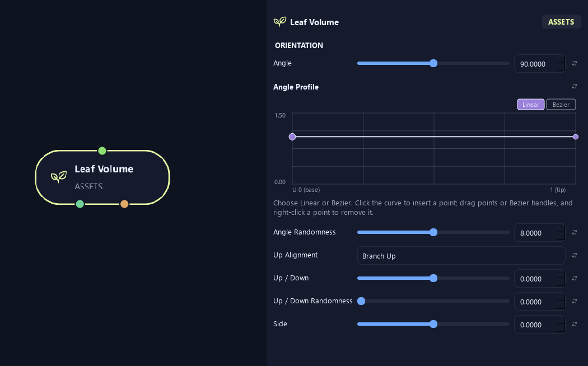
Task: Decrement Angle with the down stepper
Action: click(x=561, y=67)
